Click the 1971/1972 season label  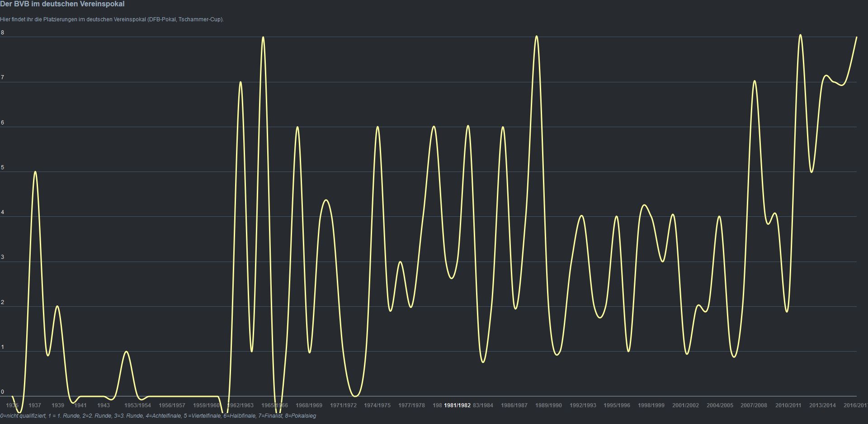[344, 405]
